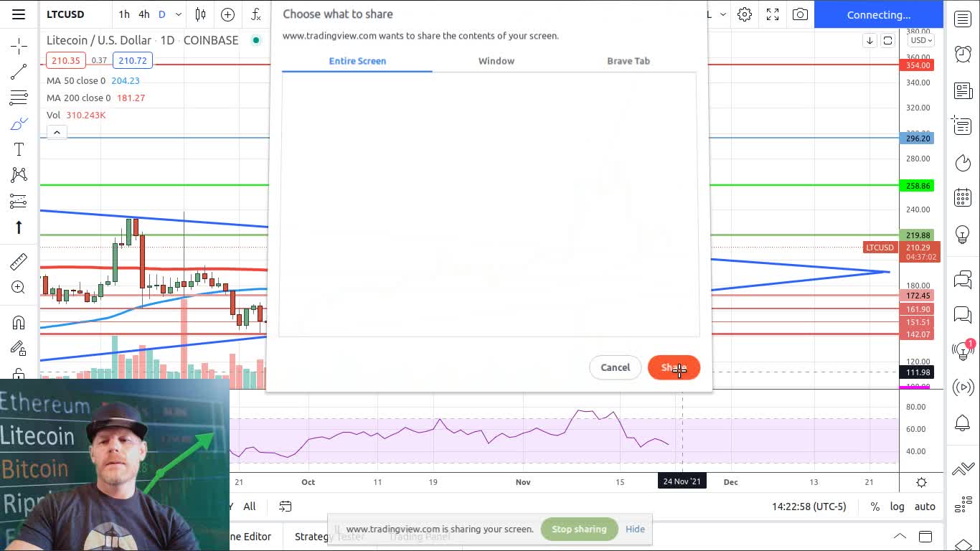Toggle stay in drawing mode pencil-lock
980x551 pixels.
(x=19, y=349)
